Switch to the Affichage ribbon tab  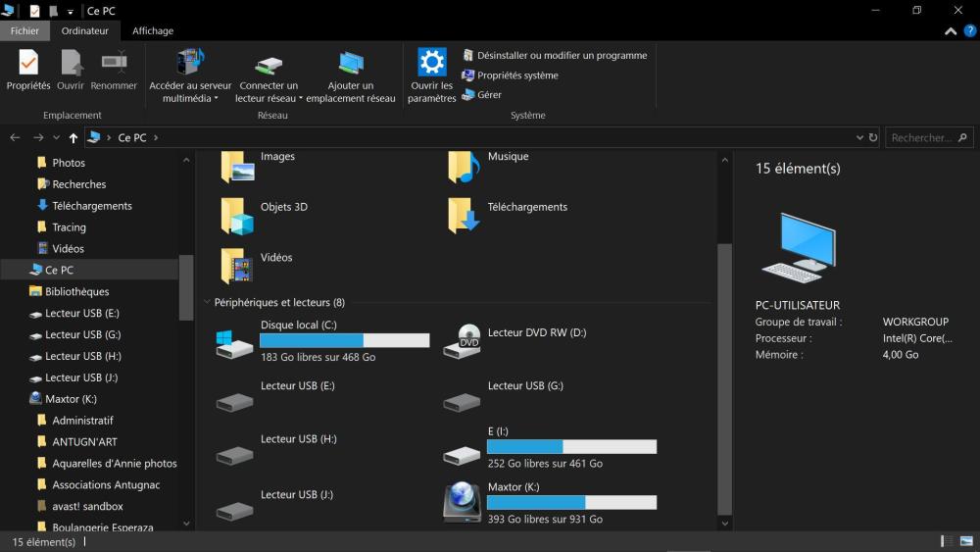pos(153,30)
